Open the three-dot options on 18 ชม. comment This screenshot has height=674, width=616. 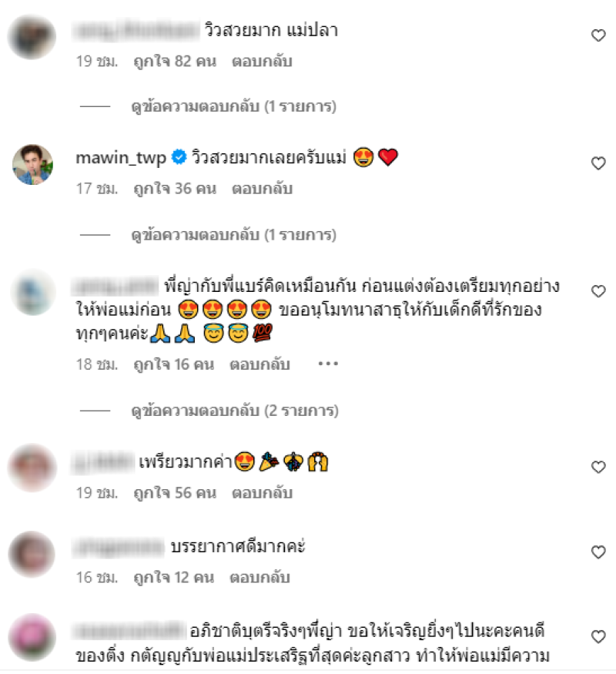[328, 364]
